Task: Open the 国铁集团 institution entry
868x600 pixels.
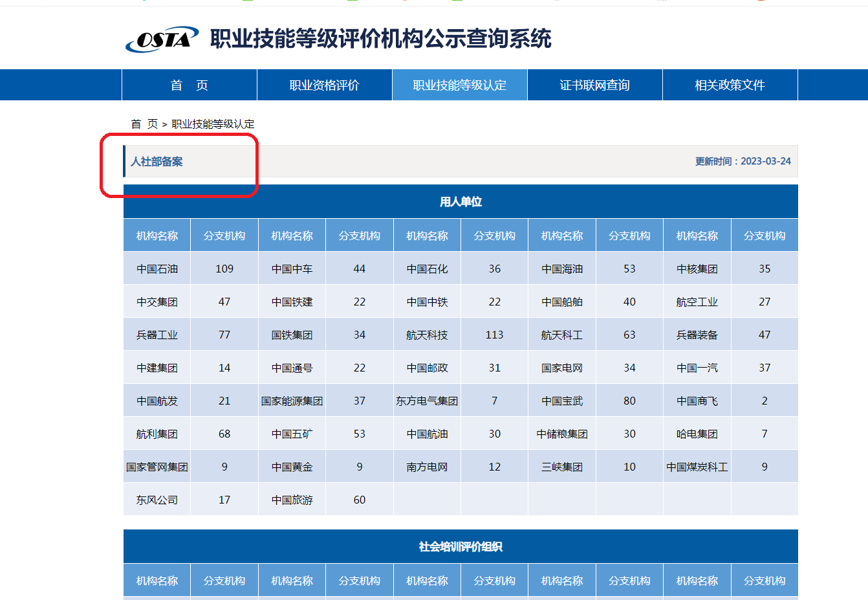Action: tap(292, 335)
